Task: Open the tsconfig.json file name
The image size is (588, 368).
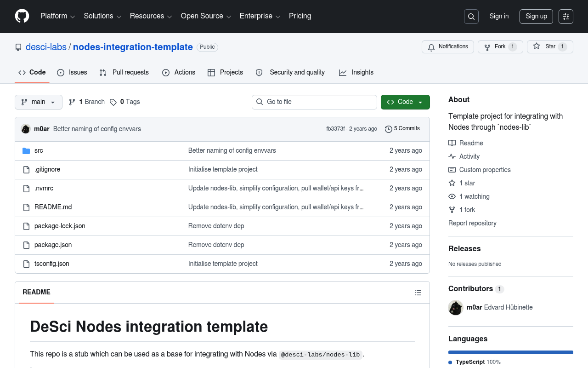Action: [52, 264]
